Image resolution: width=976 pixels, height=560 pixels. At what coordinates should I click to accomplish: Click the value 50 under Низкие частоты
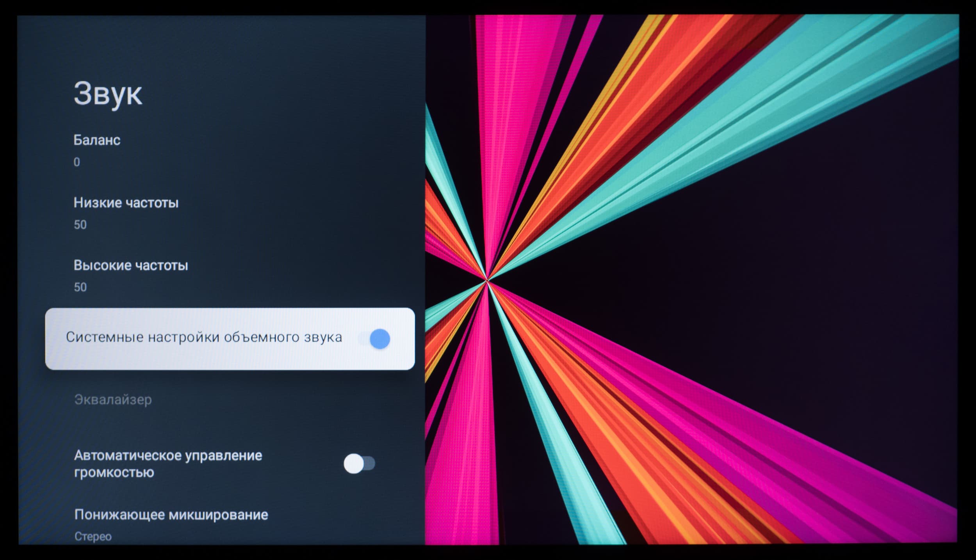(x=80, y=225)
